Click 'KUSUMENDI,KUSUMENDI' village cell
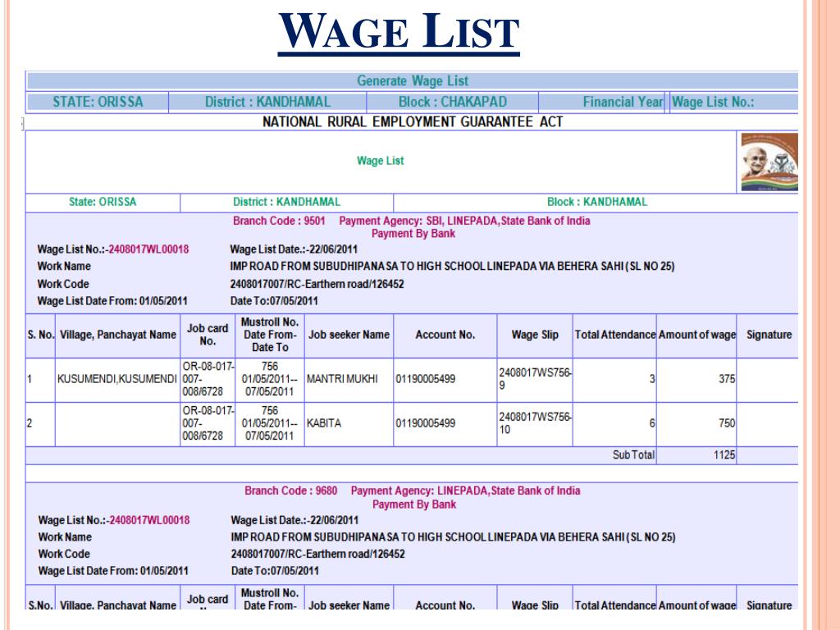Viewport: 840px width, 630px height. (117, 379)
